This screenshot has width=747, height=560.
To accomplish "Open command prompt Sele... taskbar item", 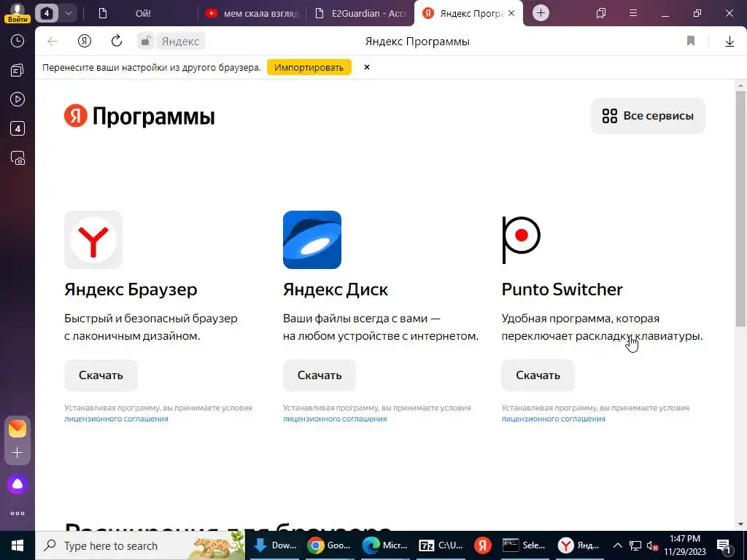I will (x=524, y=545).
